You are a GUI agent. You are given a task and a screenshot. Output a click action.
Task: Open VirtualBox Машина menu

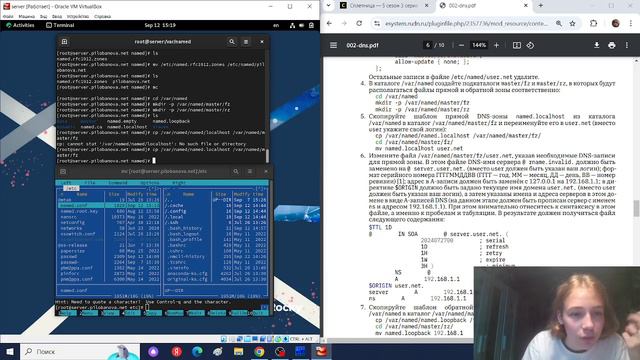tap(27, 16)
